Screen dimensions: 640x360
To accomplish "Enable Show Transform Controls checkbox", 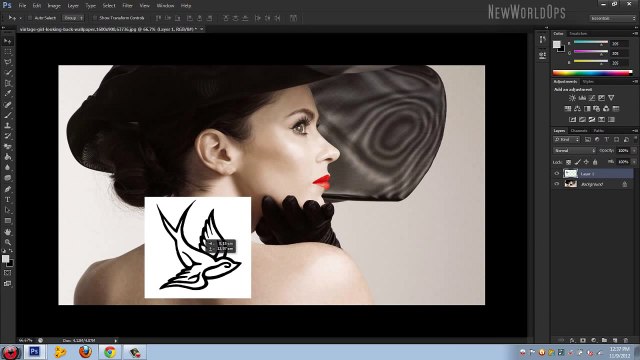I will coord(95,18).
